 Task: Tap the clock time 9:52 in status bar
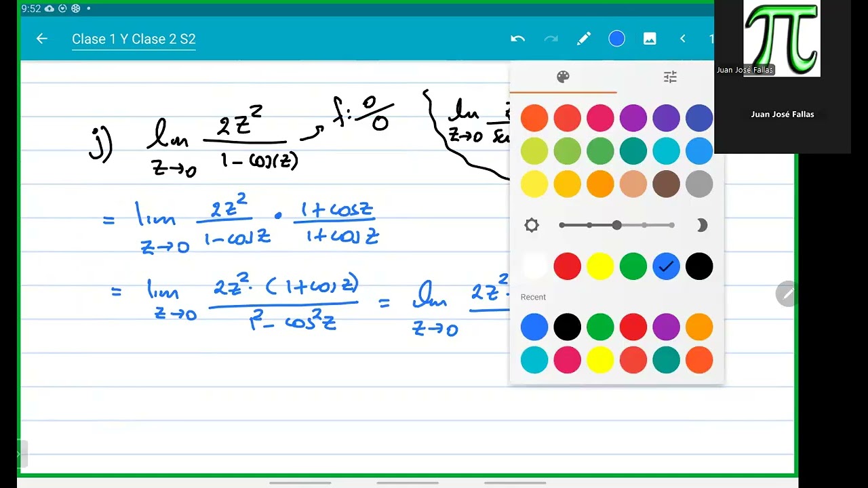tap(31, 9)
